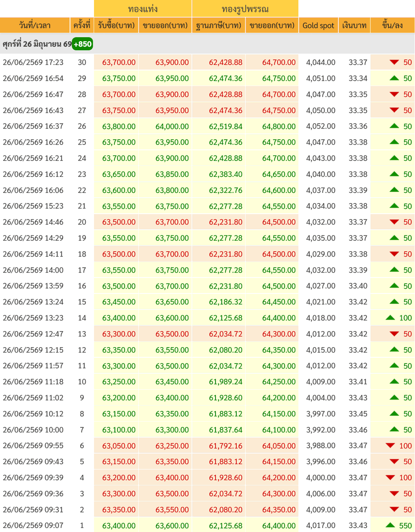Screen dimensions: 415x532
Task: Click the ทองรูปพรรณ column group header
Action: (x=245, y=9)
